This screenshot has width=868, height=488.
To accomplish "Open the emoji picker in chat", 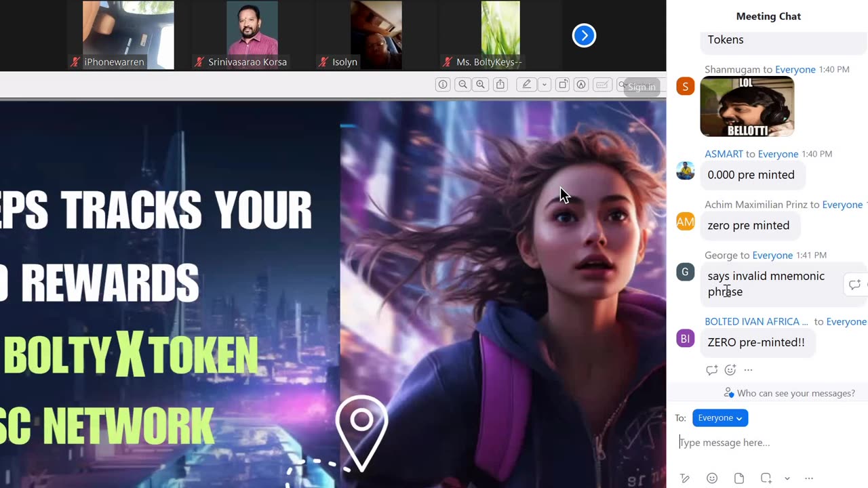I will [712, 479].
